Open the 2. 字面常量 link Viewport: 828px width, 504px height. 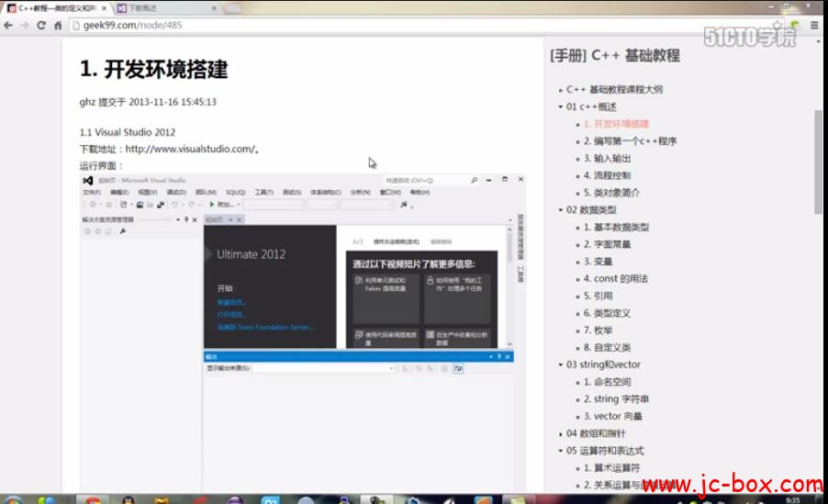(x=608, y=244)
